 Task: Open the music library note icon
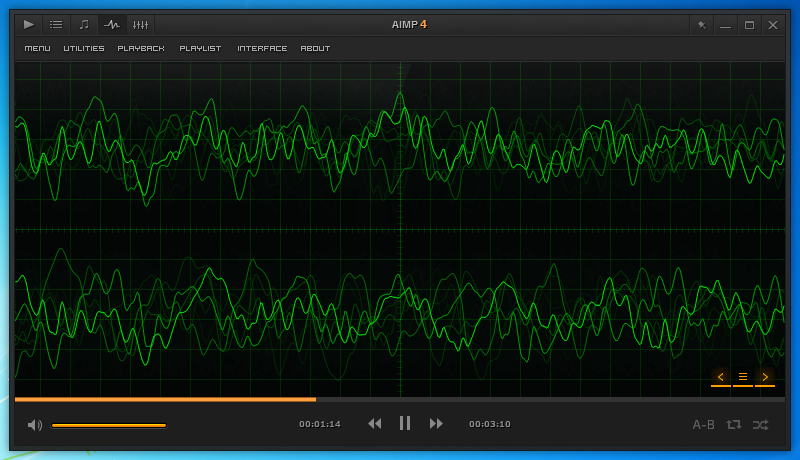pos(84,24)
